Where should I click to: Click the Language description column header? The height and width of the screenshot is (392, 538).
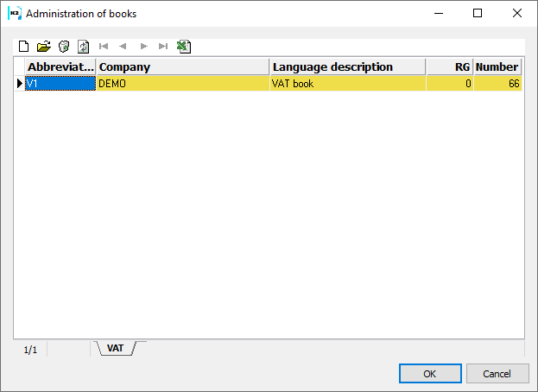tap(347, 67)
